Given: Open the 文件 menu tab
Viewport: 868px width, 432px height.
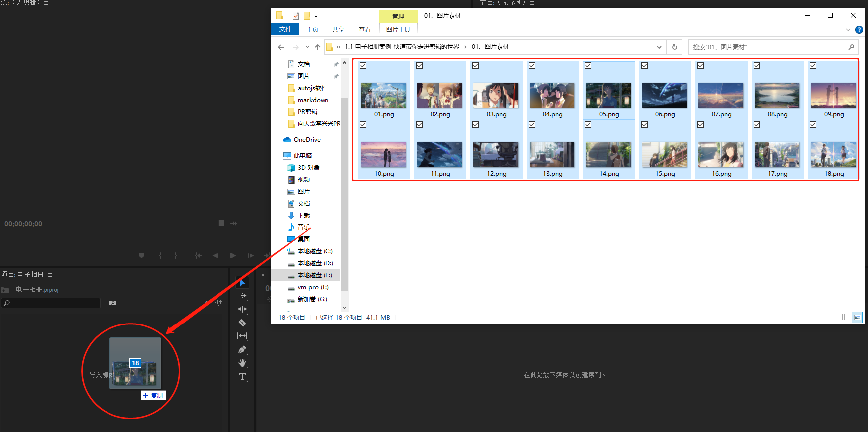Looking at the screenshot, I should [285, 29].
